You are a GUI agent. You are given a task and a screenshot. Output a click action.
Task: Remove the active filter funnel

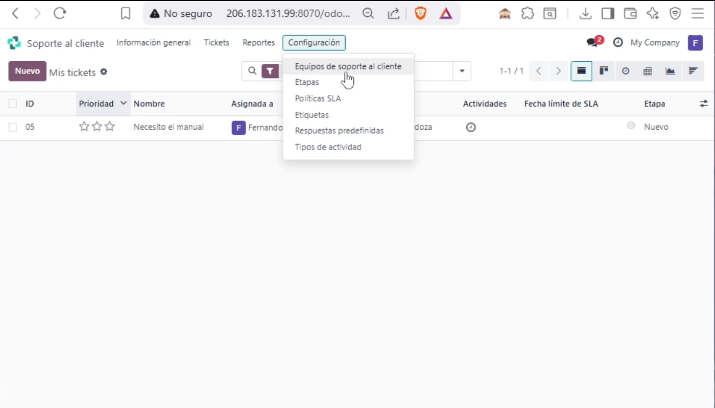270,71
